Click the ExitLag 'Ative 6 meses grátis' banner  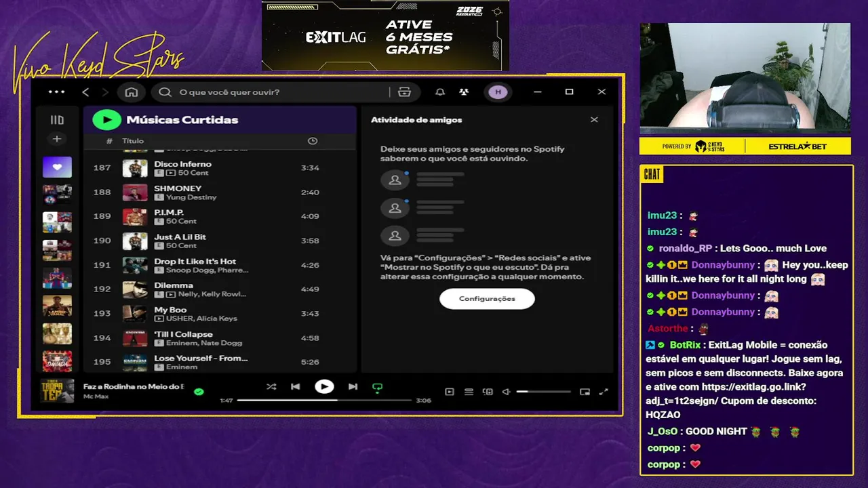385,35
